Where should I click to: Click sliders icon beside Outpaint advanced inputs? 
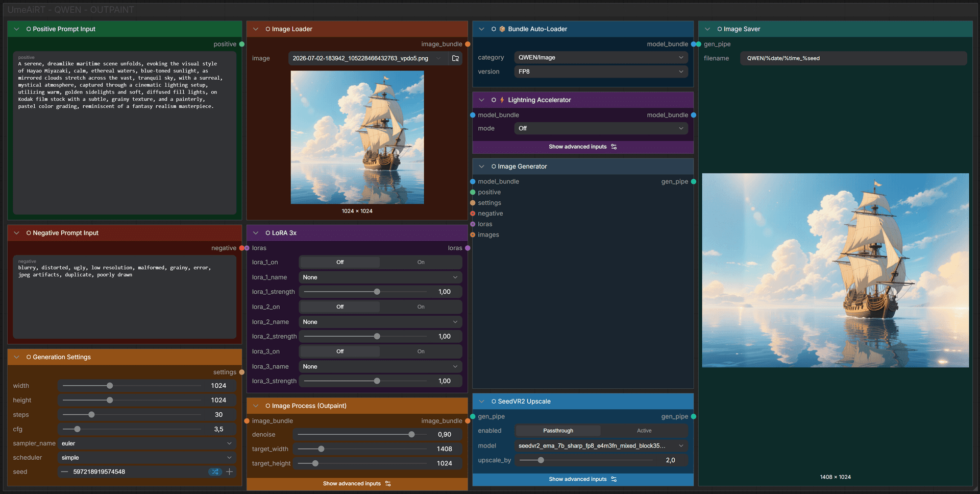pos(388,483)
